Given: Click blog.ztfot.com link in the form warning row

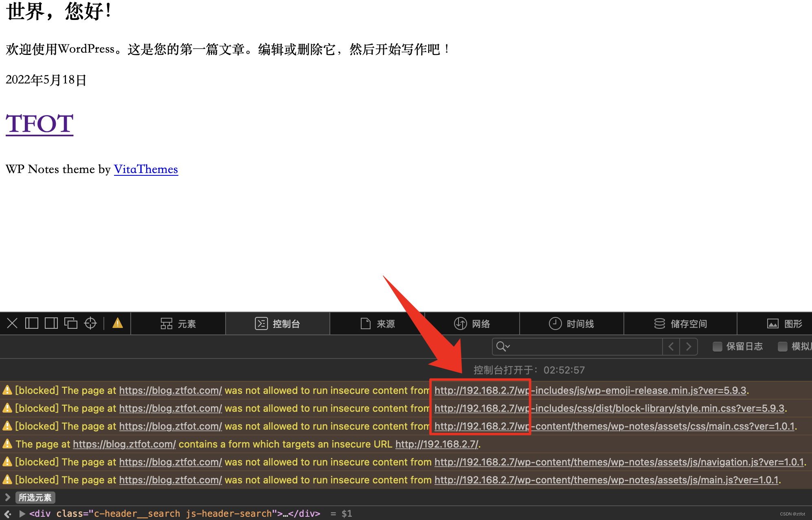Looking at the screenshot, I should click(124, 444).
